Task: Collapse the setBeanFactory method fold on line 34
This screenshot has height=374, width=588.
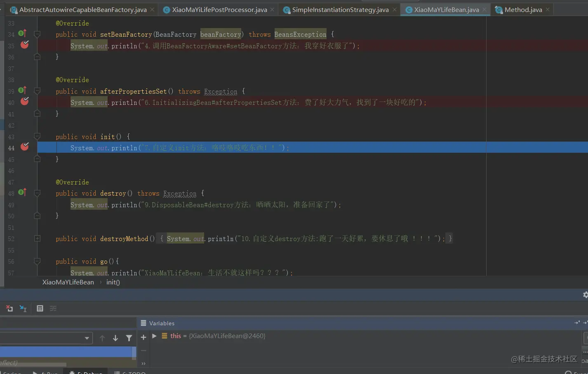Action: (x=37, y=34)
